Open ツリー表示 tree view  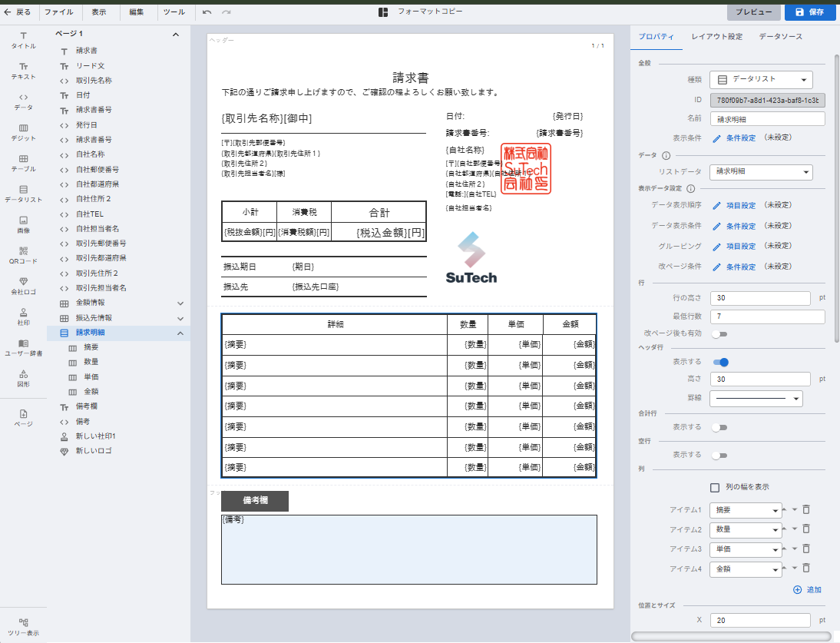pyautogui.click(x=23, y=627)
